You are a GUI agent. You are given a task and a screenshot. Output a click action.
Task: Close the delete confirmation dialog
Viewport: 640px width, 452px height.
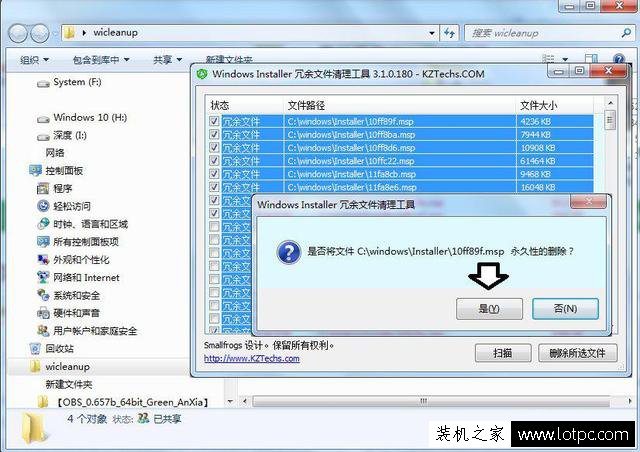pos(588,201)
